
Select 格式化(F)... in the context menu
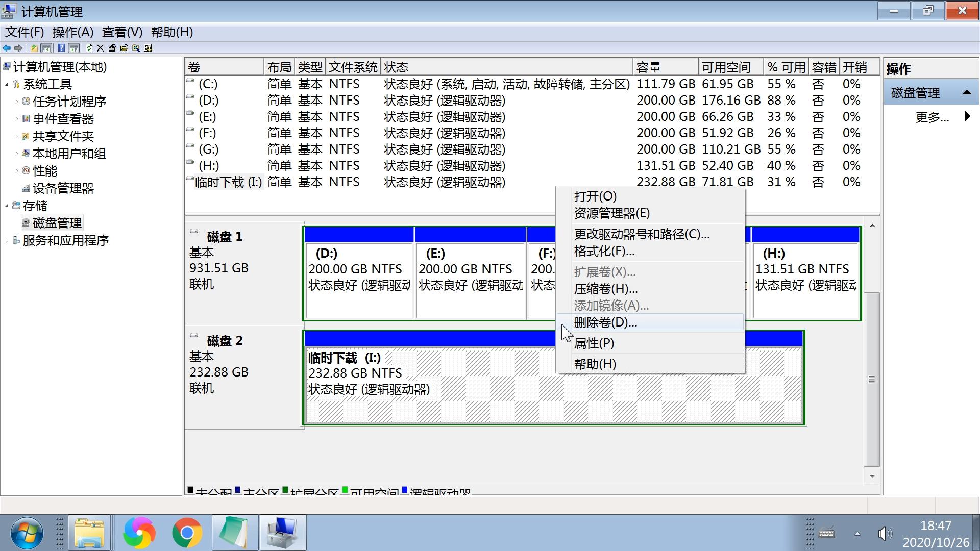pyautogui.click(x=604, y=251)
